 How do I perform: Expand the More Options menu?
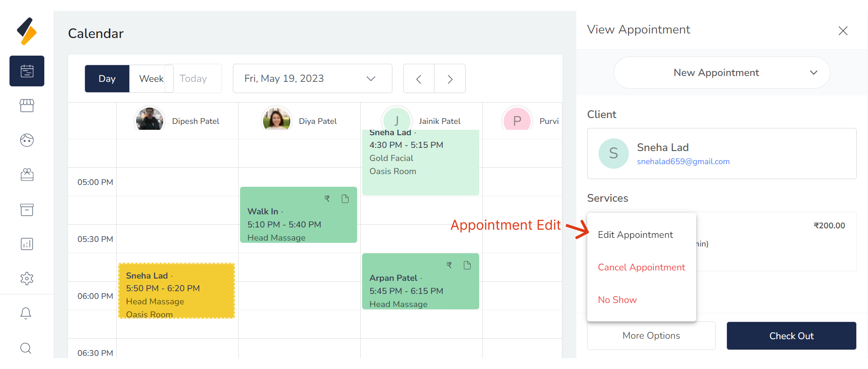coord(651,336)
